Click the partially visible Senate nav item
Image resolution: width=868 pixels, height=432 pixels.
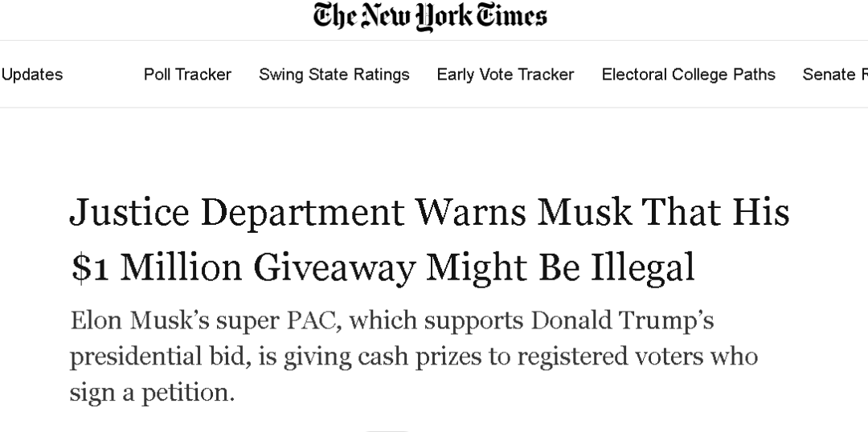(834, 75)
